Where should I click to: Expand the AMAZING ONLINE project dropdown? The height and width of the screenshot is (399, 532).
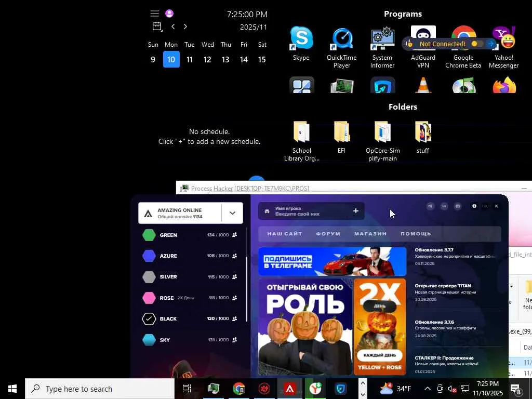[232, 213]
